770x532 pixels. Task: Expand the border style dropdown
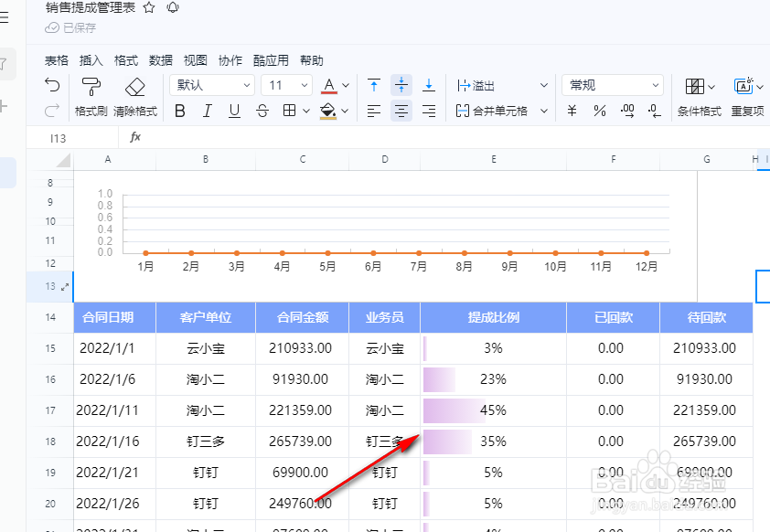[305, 111]
